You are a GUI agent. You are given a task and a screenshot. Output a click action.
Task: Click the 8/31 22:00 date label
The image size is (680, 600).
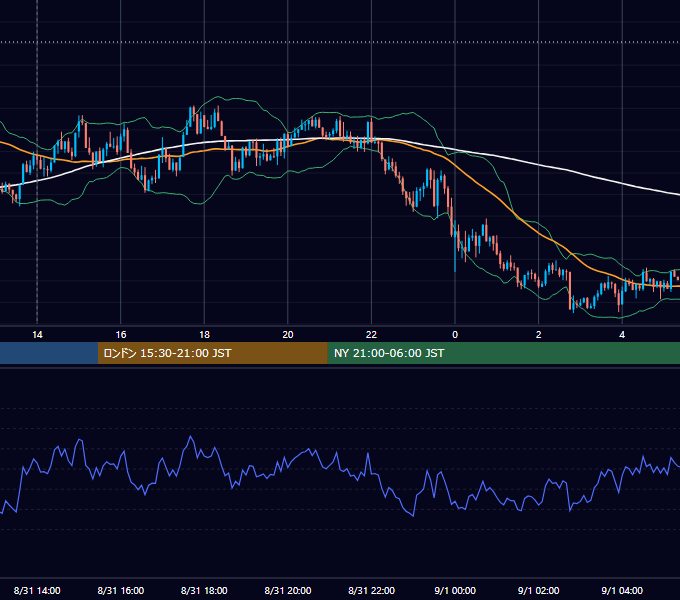pyautogui.click(x=371, y=590)
